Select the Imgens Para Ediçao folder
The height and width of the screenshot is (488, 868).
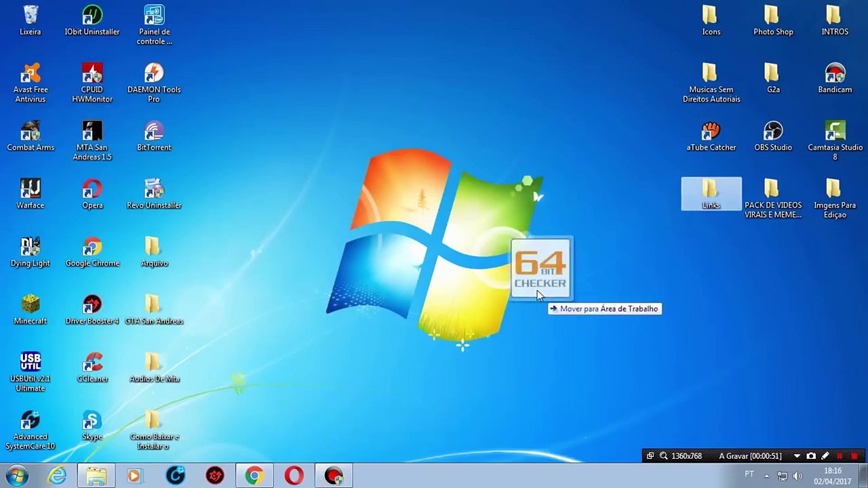coord(835,199)
